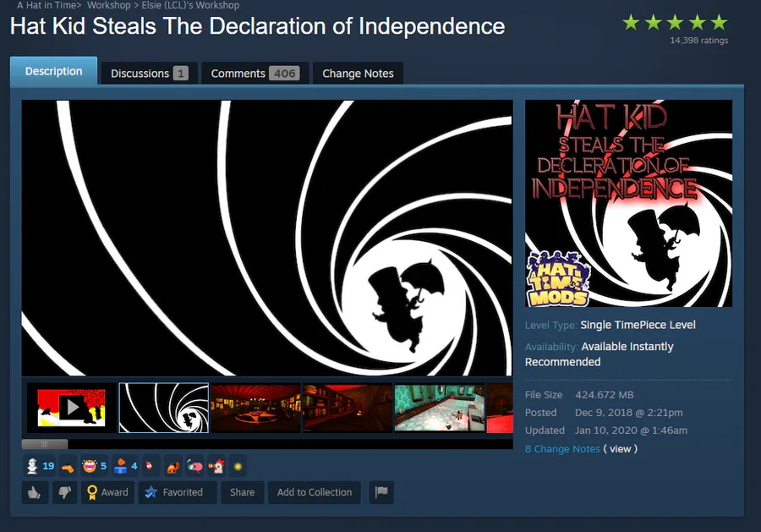The width and height of the screenshot is (761, 532).
Task: Open the Change Notes tab
Action: [x=359, y=74]
